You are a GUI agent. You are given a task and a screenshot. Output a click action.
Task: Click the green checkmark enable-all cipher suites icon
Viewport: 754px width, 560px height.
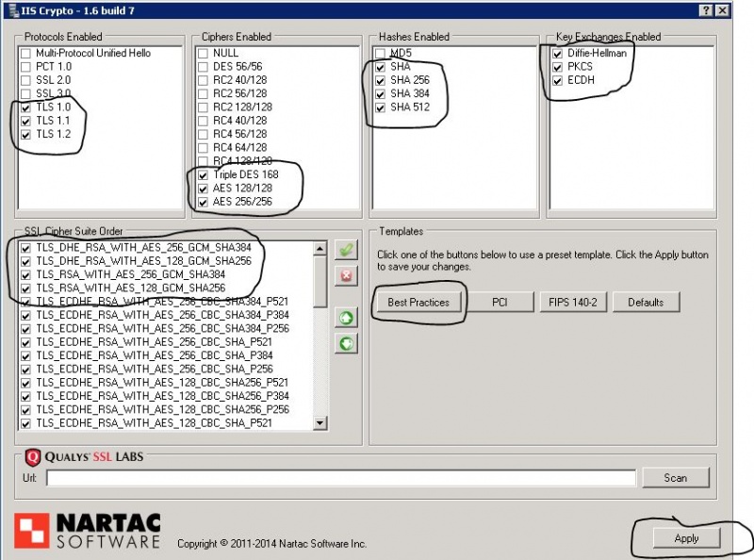click(x=346, y=250)
